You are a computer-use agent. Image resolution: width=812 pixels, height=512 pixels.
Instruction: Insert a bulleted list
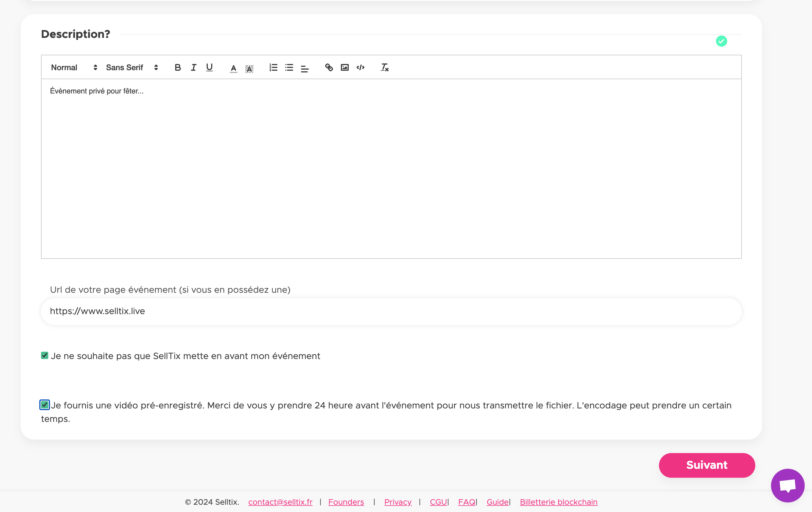coord(289,67)
